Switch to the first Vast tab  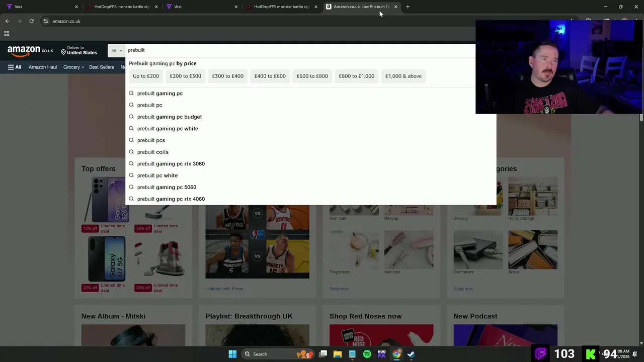click(40, 7)
